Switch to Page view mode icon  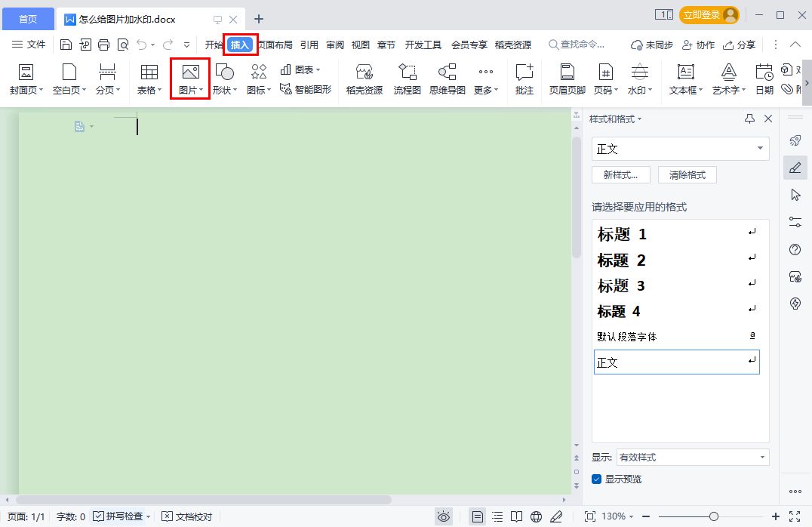478,516
